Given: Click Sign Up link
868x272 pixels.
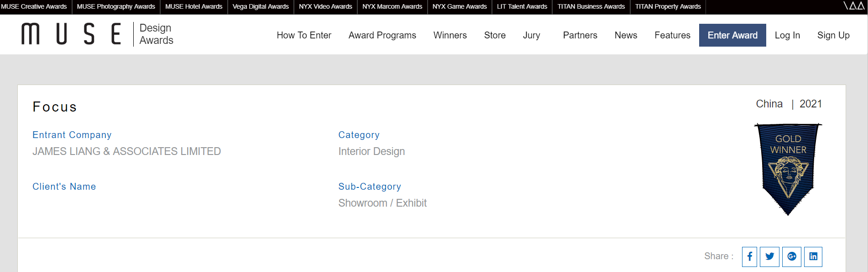Looking at the screenshot, I should [x=833, y=35].
